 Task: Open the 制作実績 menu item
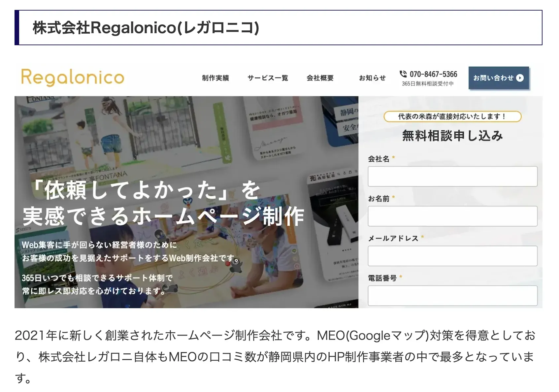[215, 78]
